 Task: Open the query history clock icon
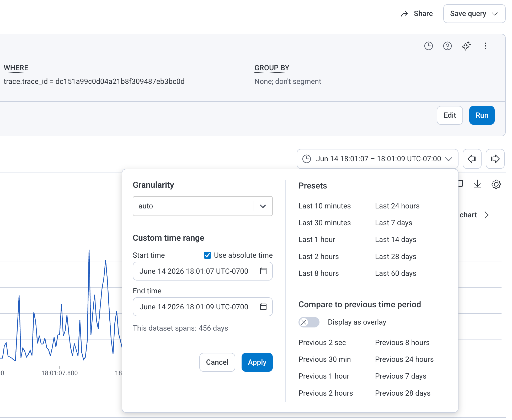(428, 46)
